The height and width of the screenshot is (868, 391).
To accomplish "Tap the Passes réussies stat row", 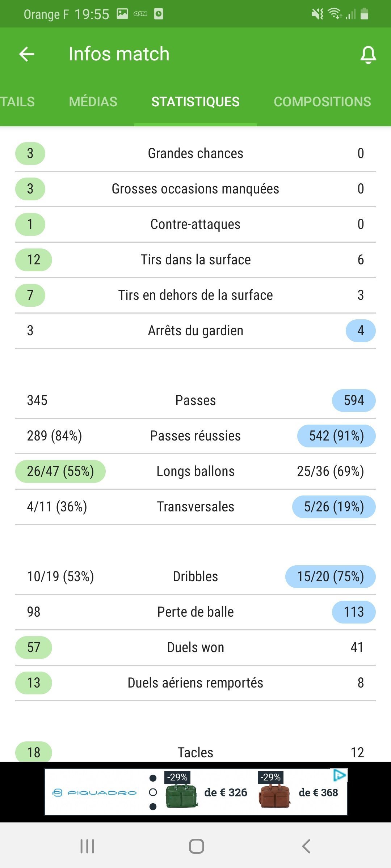I will [195, 436].
